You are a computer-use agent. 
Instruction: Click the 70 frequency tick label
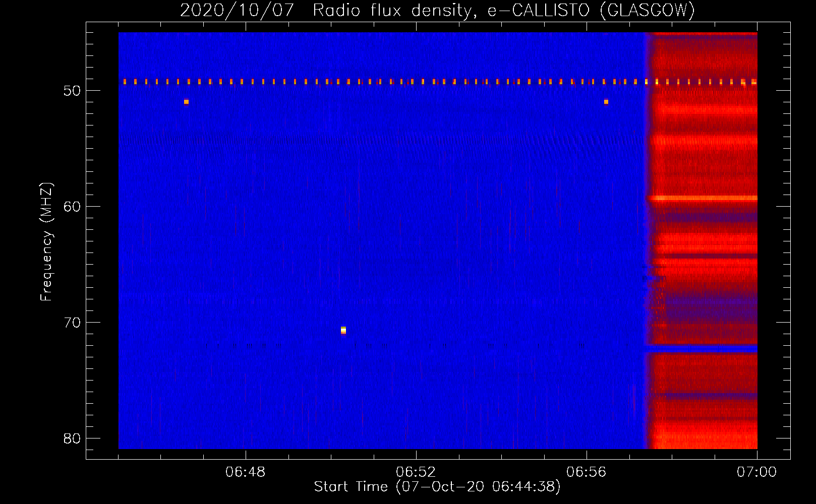pyautogui.click(x=73, y=323)
